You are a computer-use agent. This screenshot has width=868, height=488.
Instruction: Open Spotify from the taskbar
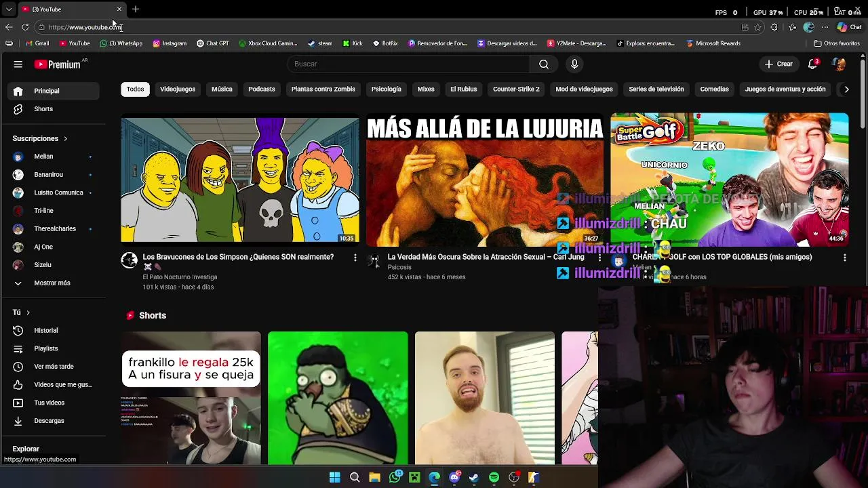(494, 478)
